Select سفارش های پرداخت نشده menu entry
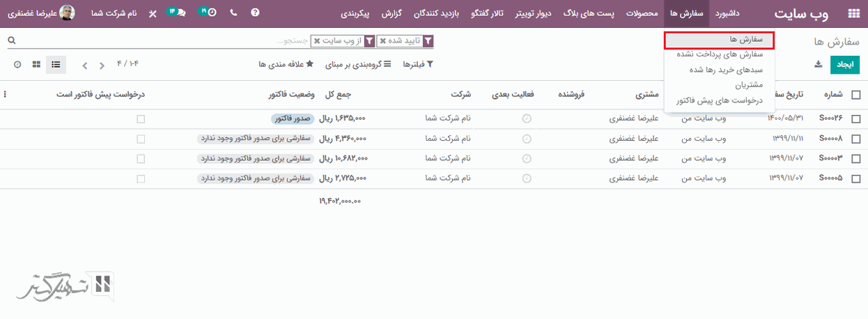Screen dimensions: 868x319 click(x=720, y=54)
